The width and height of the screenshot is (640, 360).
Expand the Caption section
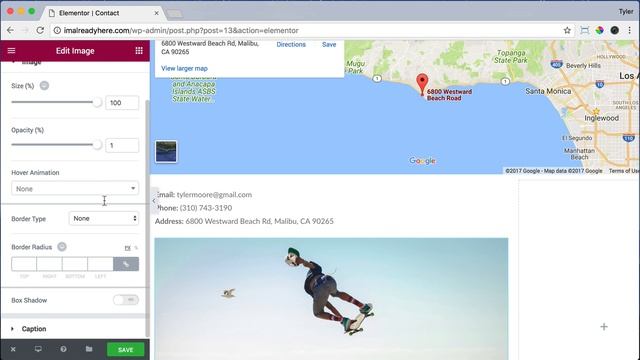tap(34, 329)
